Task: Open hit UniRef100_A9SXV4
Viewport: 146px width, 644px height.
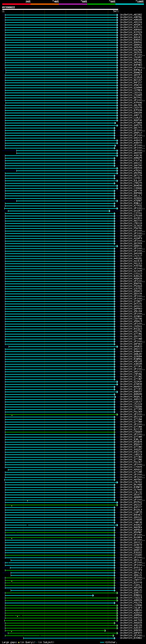Action: (131, 22)
